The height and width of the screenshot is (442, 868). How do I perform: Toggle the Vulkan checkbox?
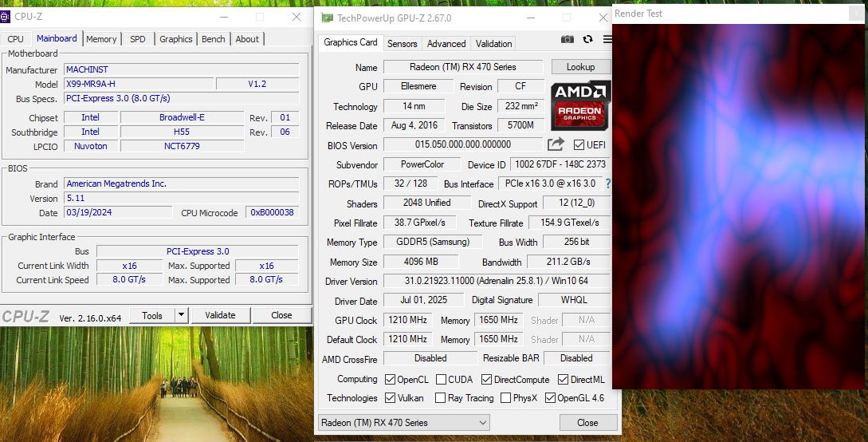click(390, 397)
